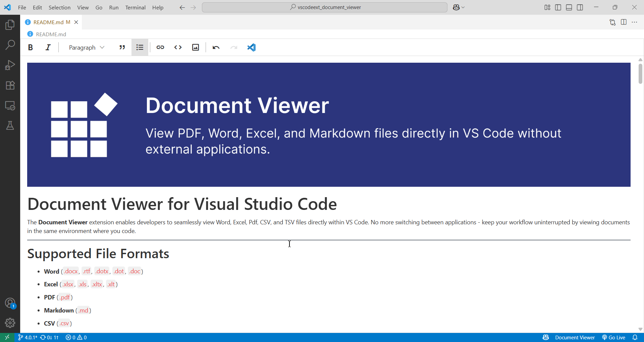The image size is (644, 342).
Task: Click the vertical scrollbar thumb
Action: point(640,74)
